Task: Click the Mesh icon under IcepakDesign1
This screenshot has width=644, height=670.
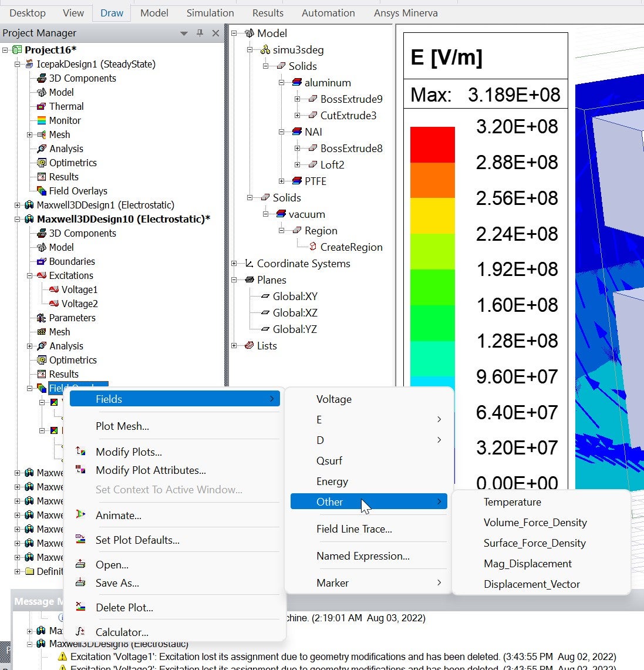Action: (x=42, y=134)
